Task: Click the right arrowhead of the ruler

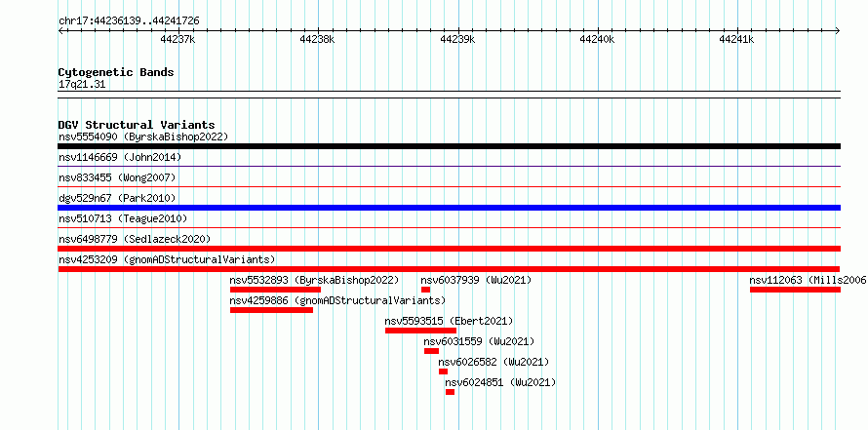Action: (838, 30)
